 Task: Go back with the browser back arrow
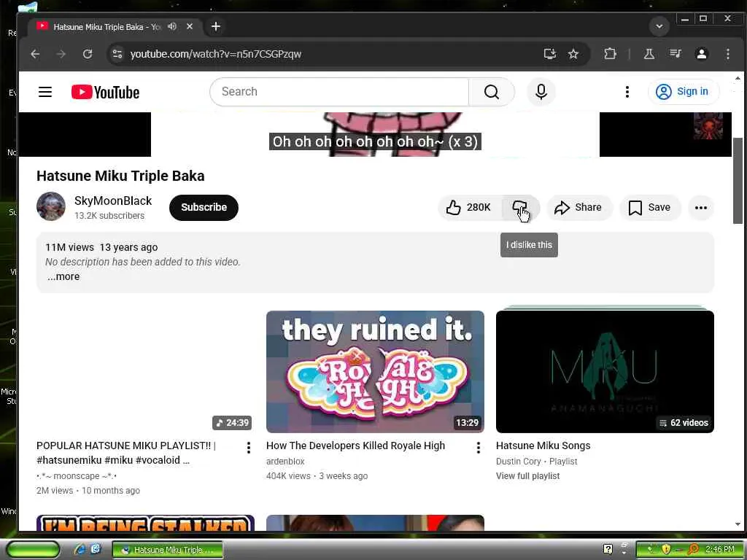coord(35,54)
